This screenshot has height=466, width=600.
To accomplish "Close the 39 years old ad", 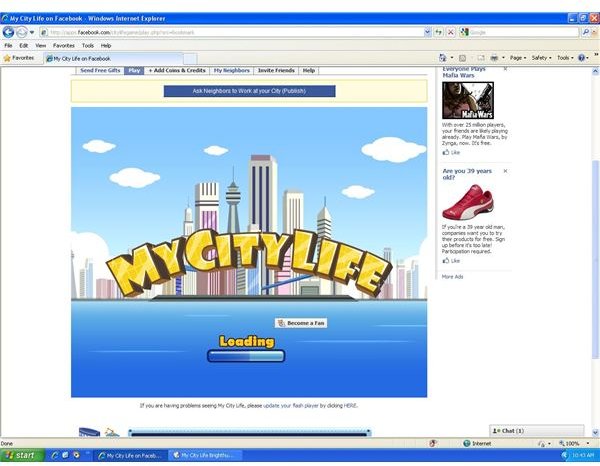I will 505,171.
